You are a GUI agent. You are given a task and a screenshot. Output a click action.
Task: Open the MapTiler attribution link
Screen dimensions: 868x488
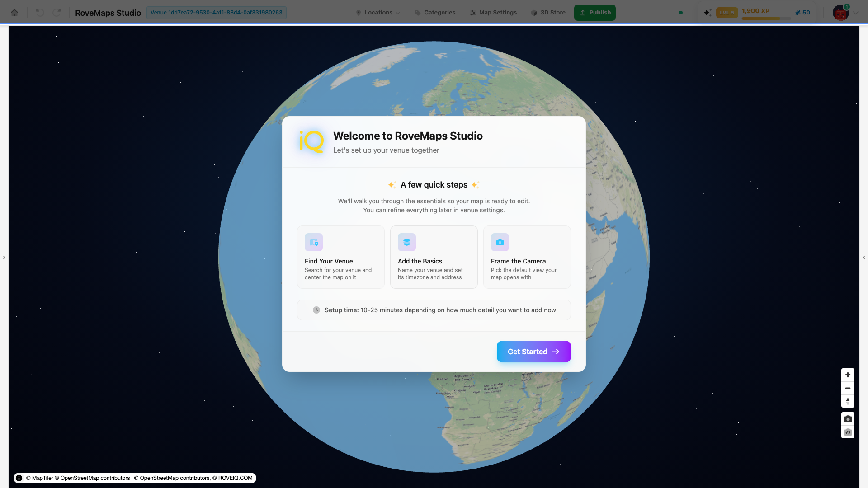pos(40,478)
